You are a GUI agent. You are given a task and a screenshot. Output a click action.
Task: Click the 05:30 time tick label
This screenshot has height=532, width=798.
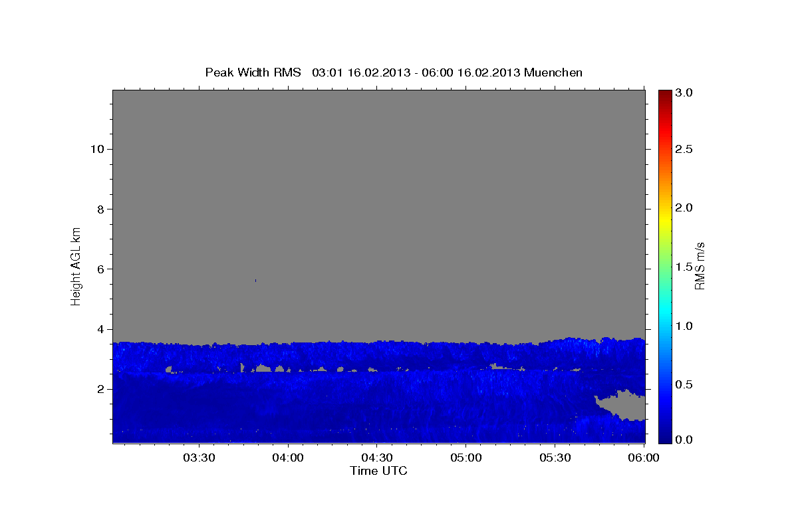pos(555,458)
